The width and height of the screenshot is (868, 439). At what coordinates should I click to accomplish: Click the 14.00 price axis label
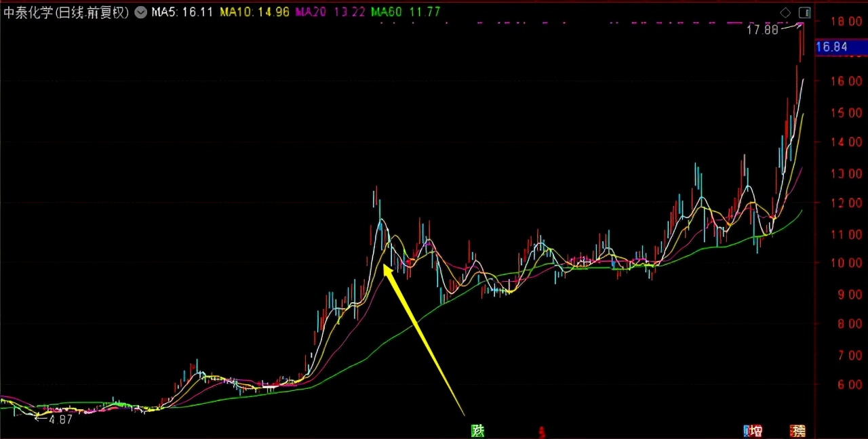point(846,142)
